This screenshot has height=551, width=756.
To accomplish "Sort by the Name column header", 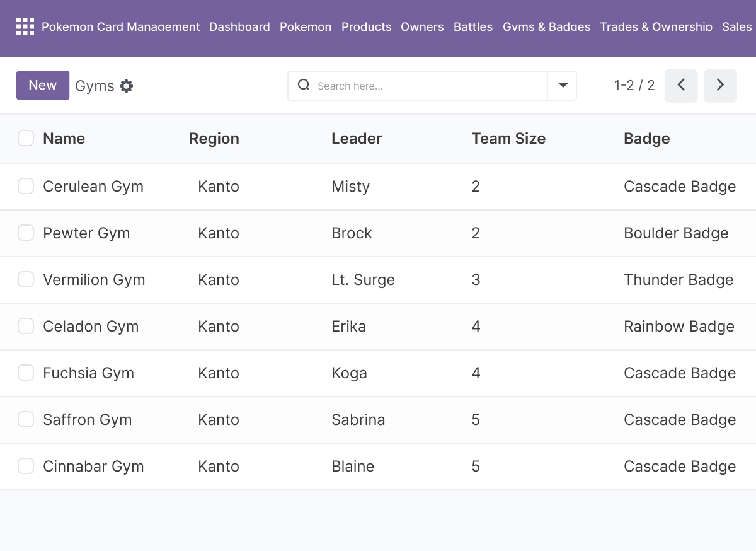I will pos(64,139).
